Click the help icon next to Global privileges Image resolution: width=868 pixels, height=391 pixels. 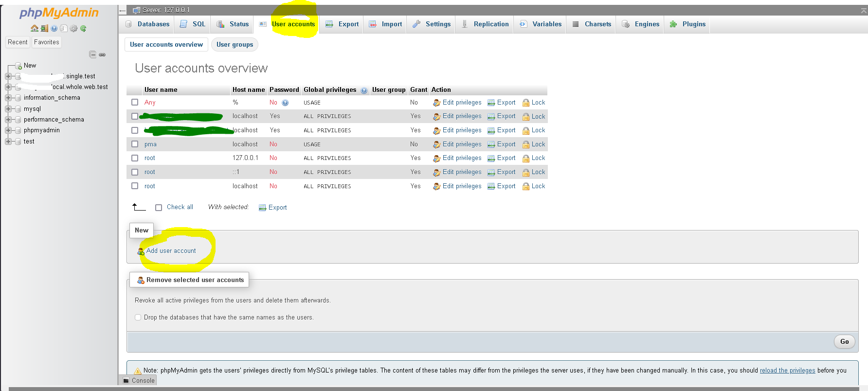(364, 90)
